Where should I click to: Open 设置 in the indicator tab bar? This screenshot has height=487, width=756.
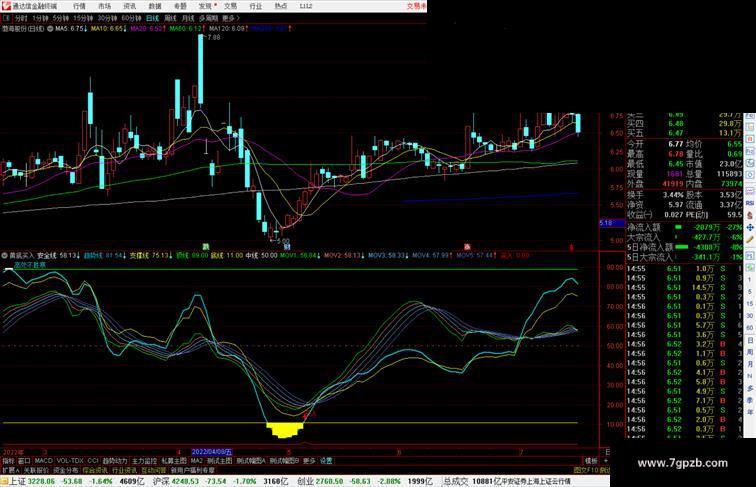coord(326,461)
